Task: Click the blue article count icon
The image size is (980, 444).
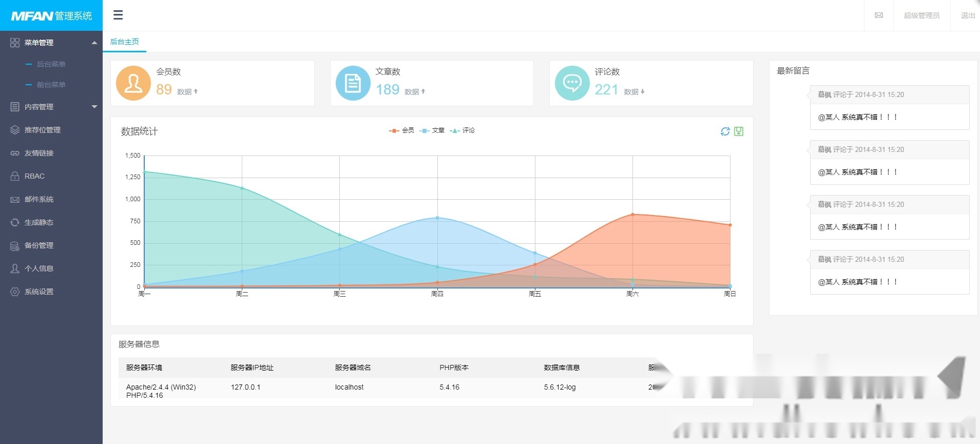Action: click(x=353, y=83)
